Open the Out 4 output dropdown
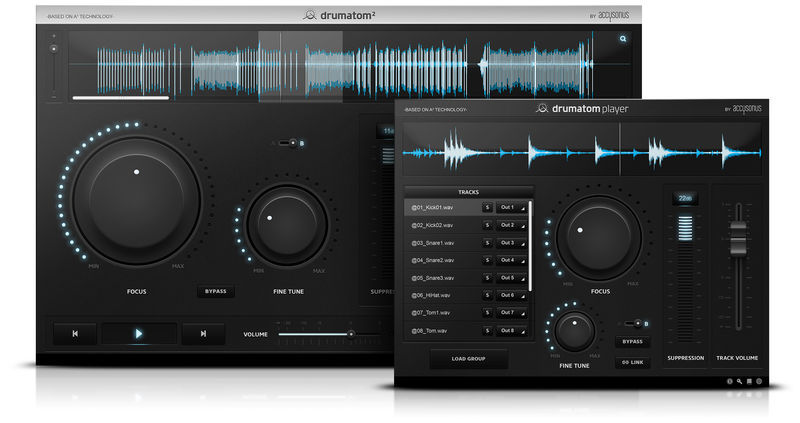 [511, 260]
